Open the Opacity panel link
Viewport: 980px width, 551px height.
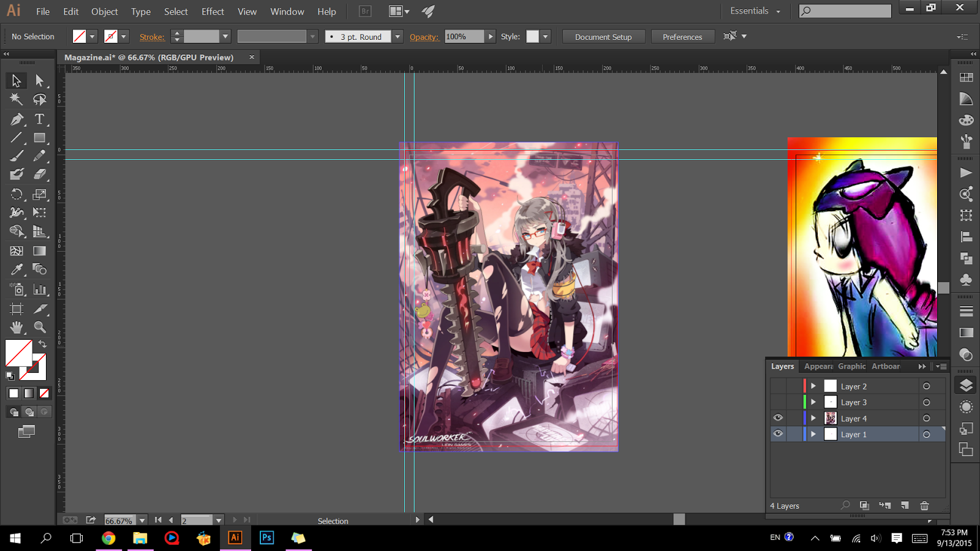pyautogui.click(x=424, y=37)
